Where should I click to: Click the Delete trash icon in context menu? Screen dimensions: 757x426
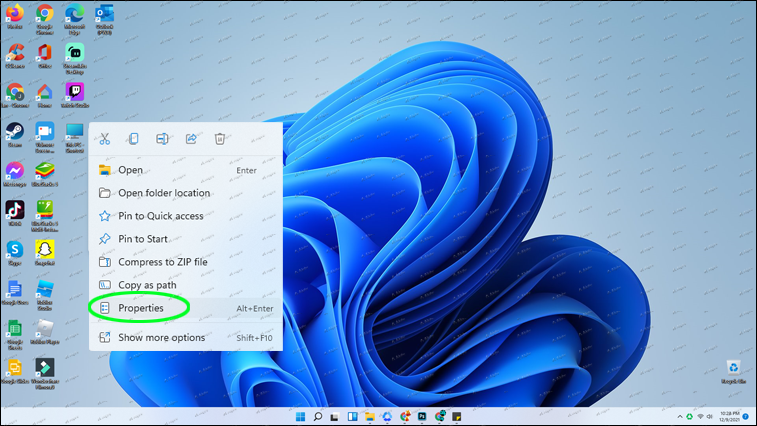pyautogui.click(x=220, y=139)
